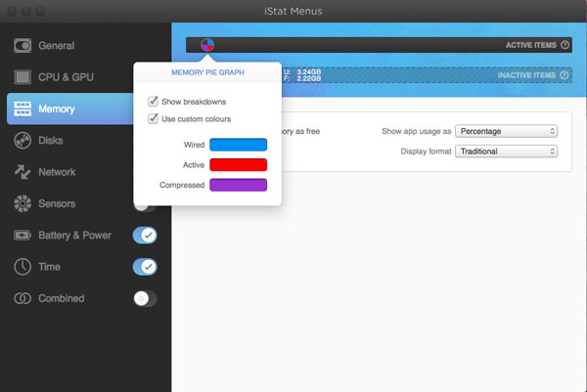Toggle Use custom colours checkbox
The image size is (587, 392).
[153, 119]
